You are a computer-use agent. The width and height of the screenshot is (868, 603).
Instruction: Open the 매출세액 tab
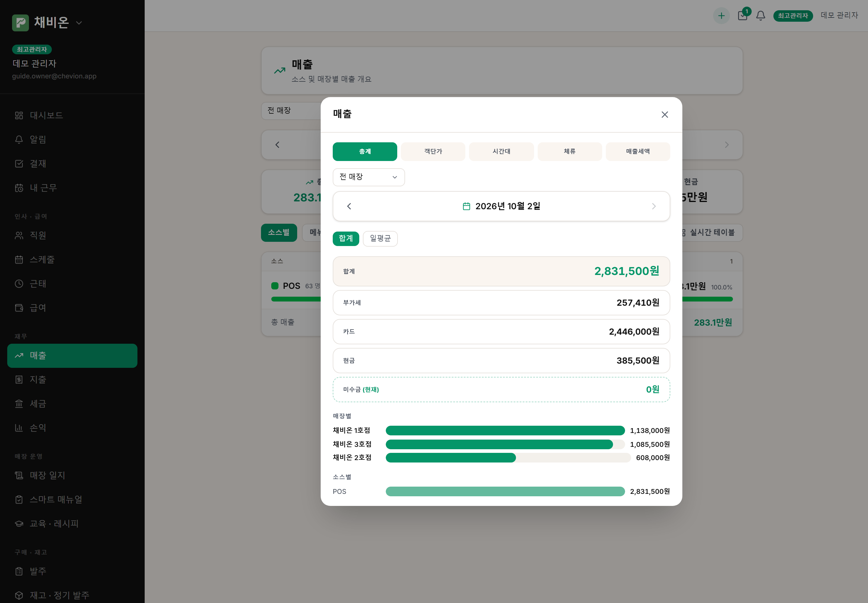(x=638, y=152)
